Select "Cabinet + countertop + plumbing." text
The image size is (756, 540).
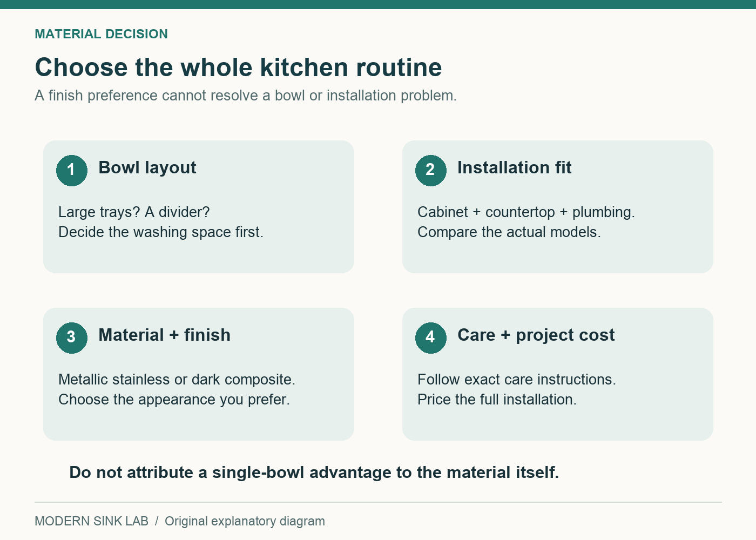pos(526,212)
